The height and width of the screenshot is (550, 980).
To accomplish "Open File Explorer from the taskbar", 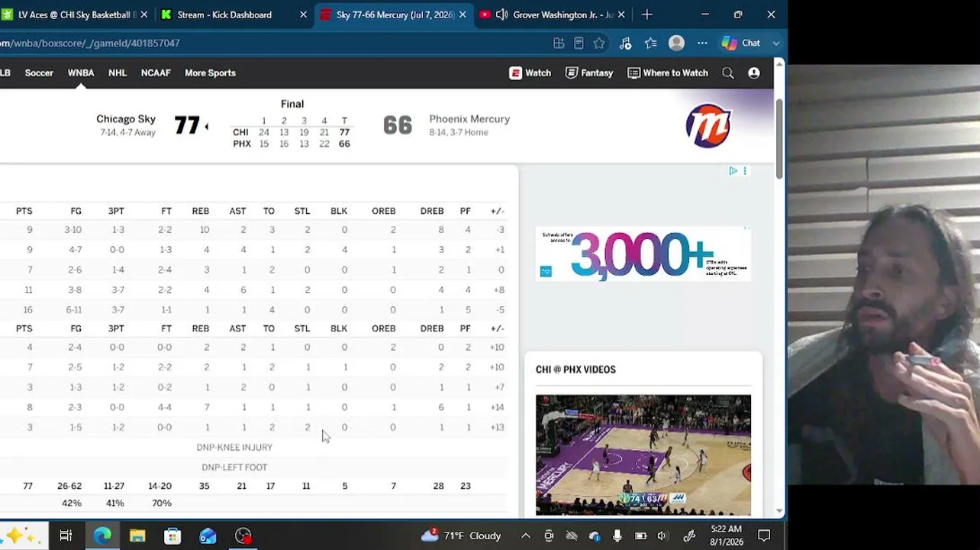I will [137, 536].
